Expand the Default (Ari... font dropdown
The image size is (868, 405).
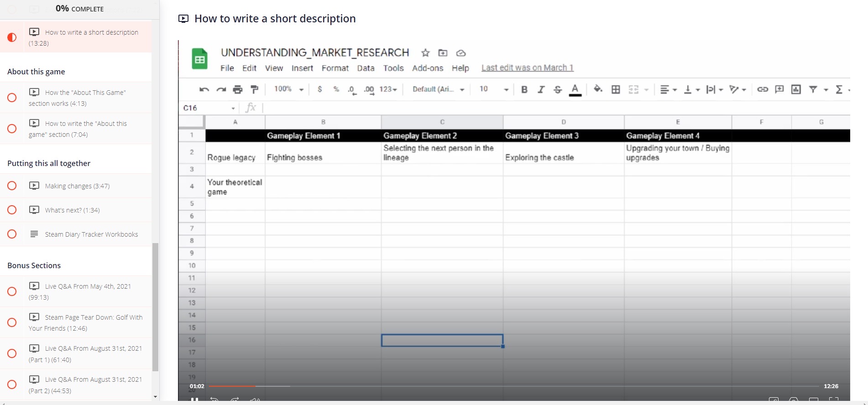438,89
